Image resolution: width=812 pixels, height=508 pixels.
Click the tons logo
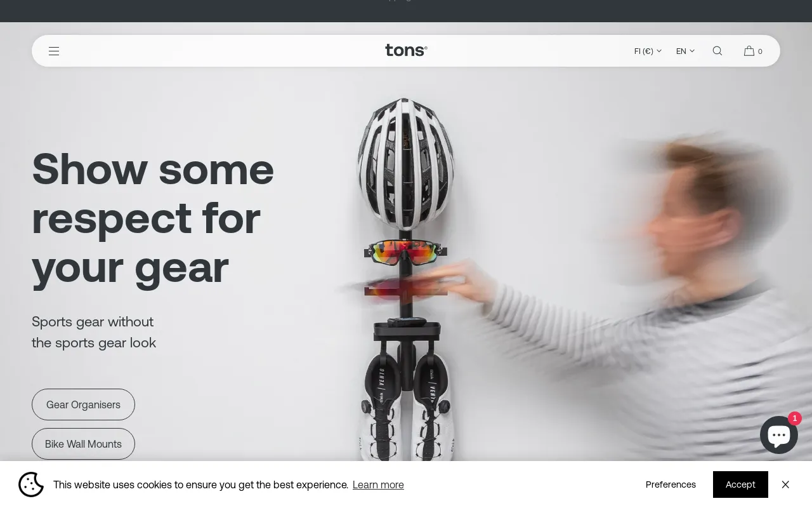tap(406, 50)
